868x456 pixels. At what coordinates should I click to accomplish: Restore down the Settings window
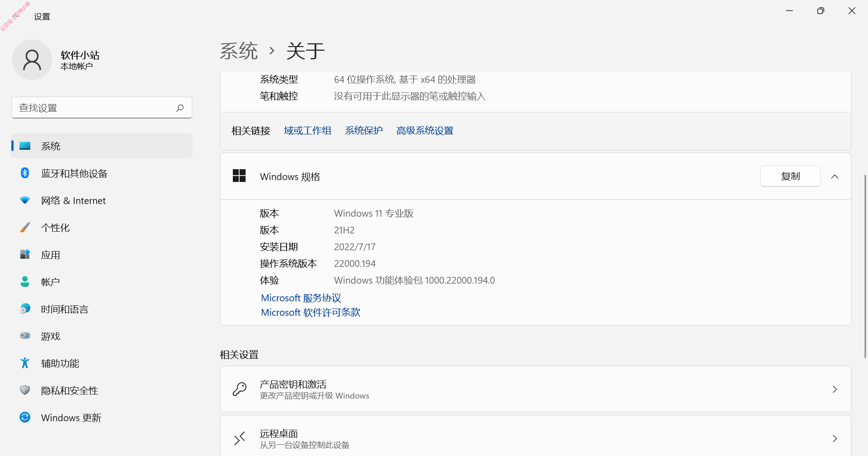click(x=821, y=11)
